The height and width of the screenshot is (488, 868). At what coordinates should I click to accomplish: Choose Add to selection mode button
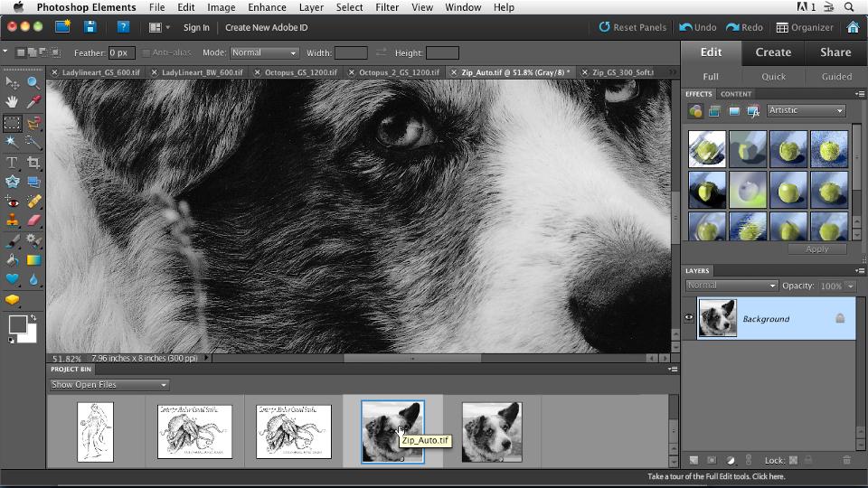[x=33, y=52]
